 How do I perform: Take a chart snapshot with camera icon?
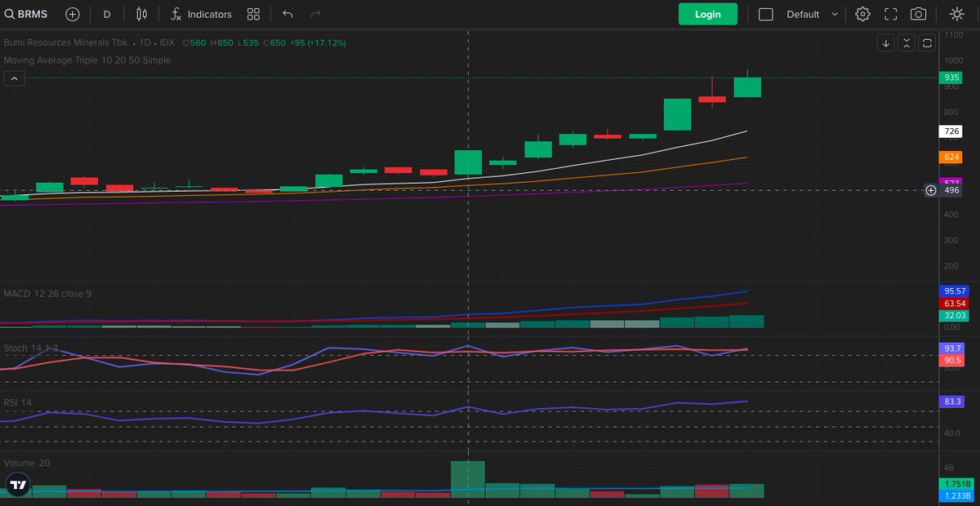919,14
